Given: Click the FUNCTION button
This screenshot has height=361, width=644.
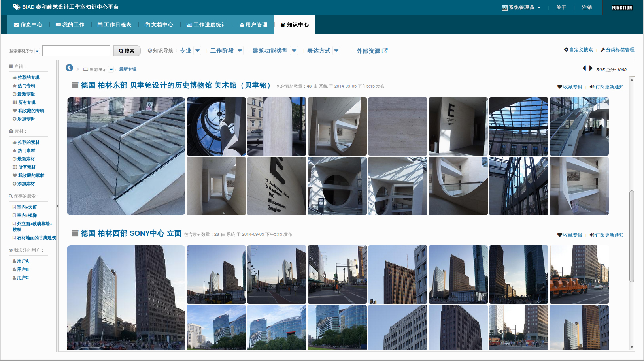Looking at the screenshot, I should (622, 8).
